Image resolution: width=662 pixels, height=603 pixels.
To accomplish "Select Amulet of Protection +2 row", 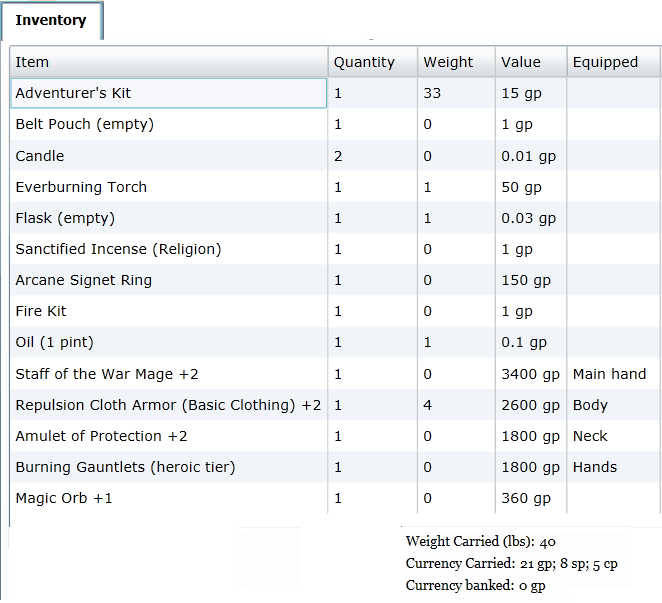I will pyautogui.click(x=101, y=436).
